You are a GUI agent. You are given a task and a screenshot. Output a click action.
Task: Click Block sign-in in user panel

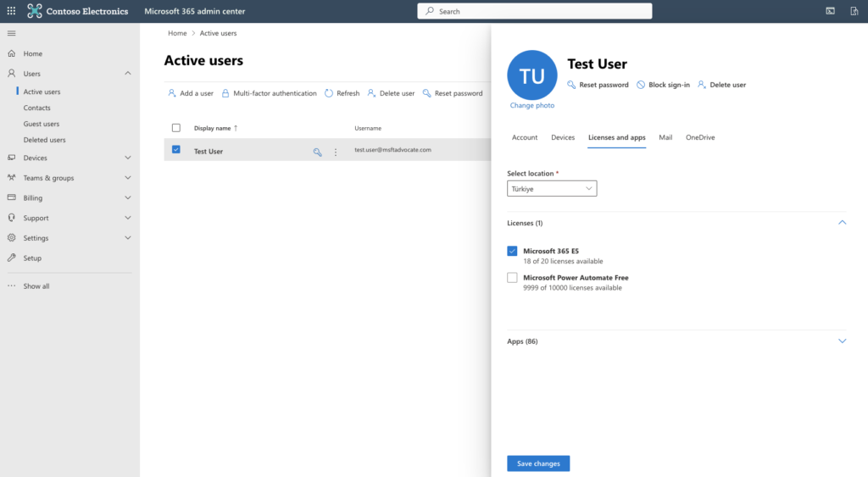click(x=663, y=85)
